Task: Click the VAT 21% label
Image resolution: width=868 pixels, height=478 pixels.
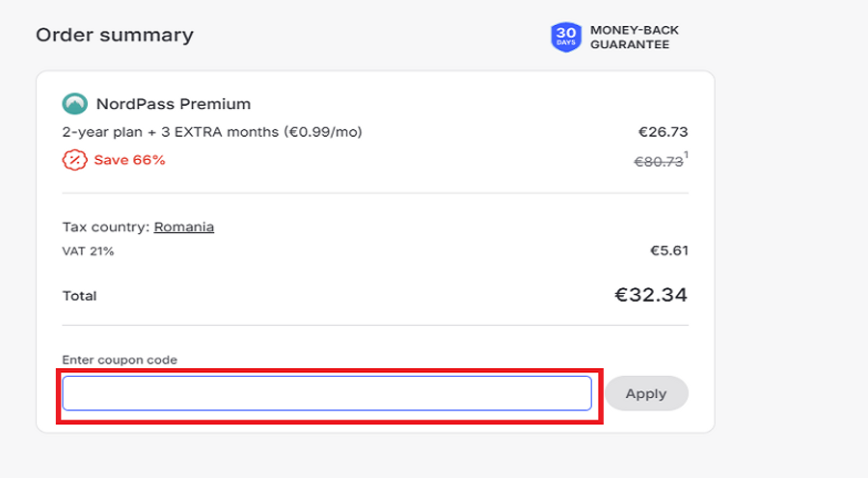Action: pos(88,252)
